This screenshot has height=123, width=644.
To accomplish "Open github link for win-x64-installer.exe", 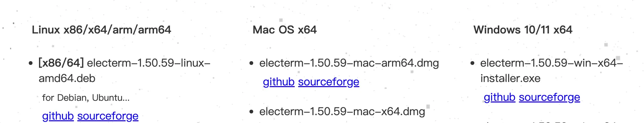I will (499, 97).
